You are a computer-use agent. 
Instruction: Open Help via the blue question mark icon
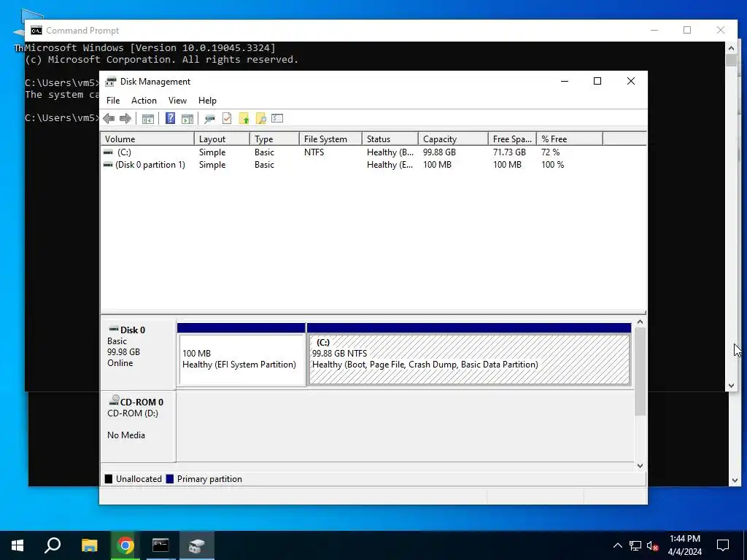click(x=170, y=119)
